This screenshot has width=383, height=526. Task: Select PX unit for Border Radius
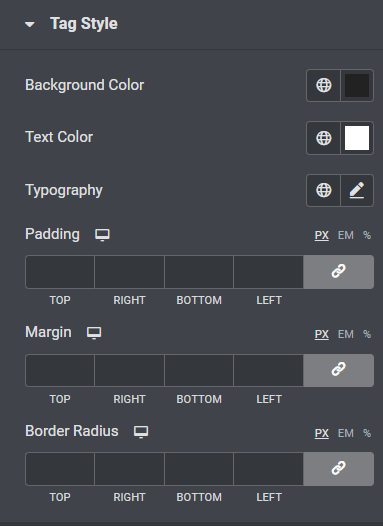322,433
